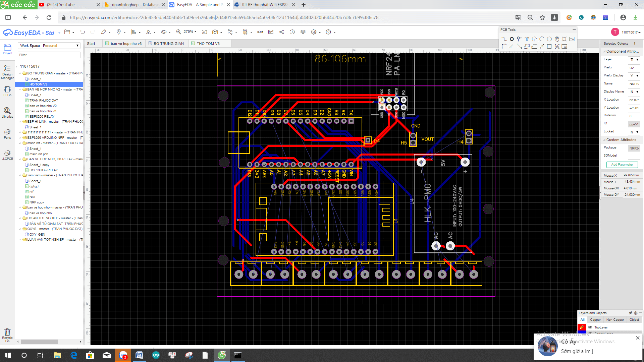The image size is (644, 362).
Task: Open OXY_GEN in project tree
Action: (x=37, y=235)
